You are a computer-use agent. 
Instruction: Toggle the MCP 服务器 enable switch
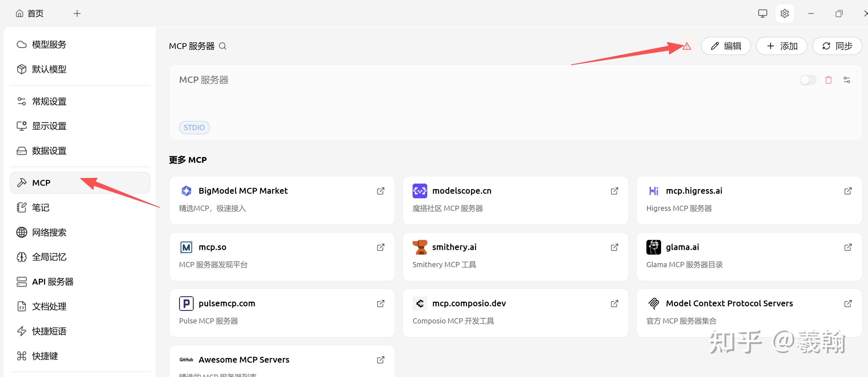[x=808, y=80]
